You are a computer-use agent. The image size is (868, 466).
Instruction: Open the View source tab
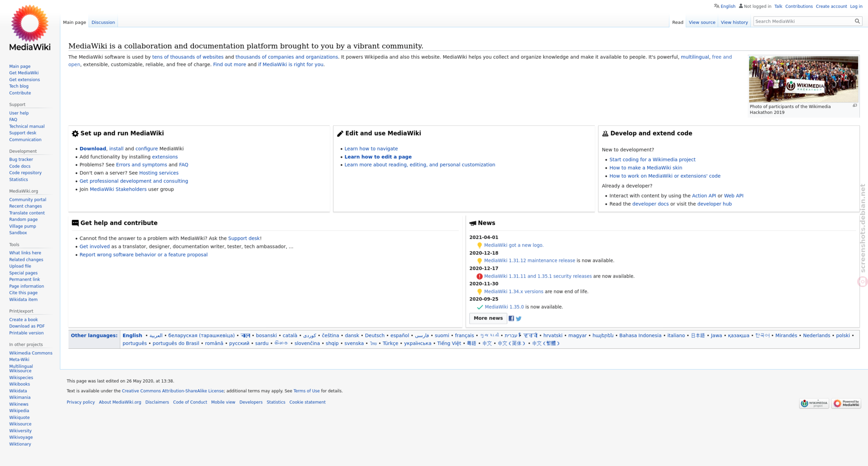tap(702, 22)
